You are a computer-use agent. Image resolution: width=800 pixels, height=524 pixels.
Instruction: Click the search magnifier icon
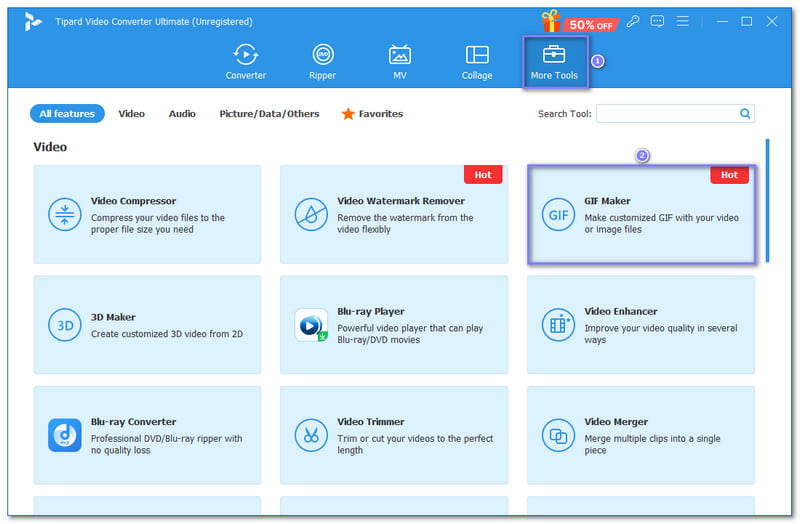click(745, 114)
